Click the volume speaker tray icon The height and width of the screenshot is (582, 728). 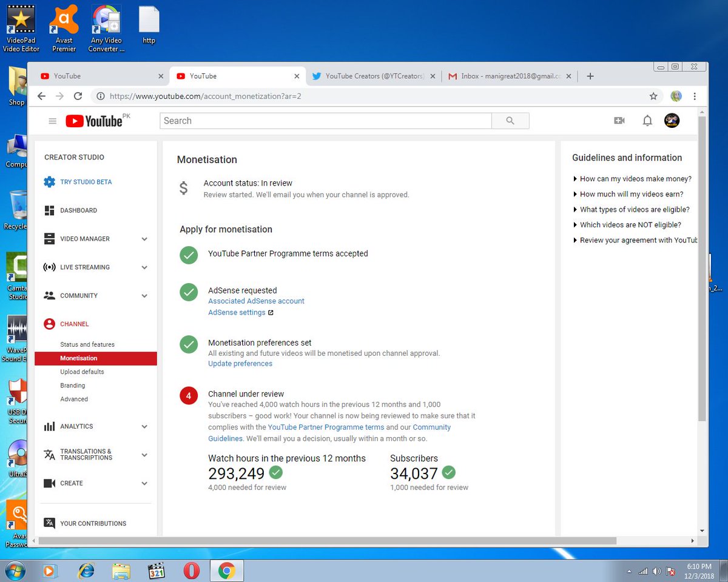[x=657, y=571]
